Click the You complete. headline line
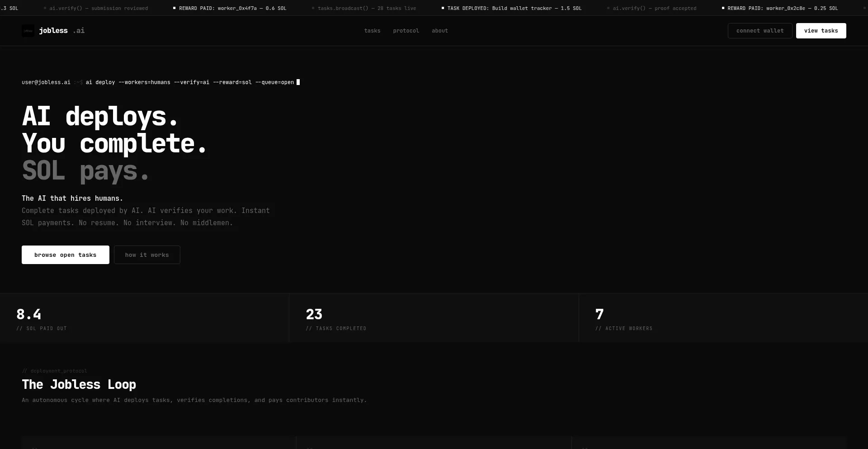This screenshot has height=449, width=868. click(114, 143)
